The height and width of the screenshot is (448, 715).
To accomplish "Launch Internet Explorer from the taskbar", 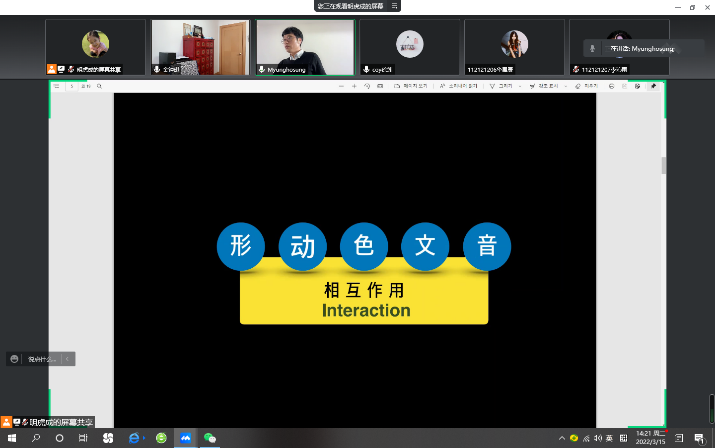I will coord(135,438).
